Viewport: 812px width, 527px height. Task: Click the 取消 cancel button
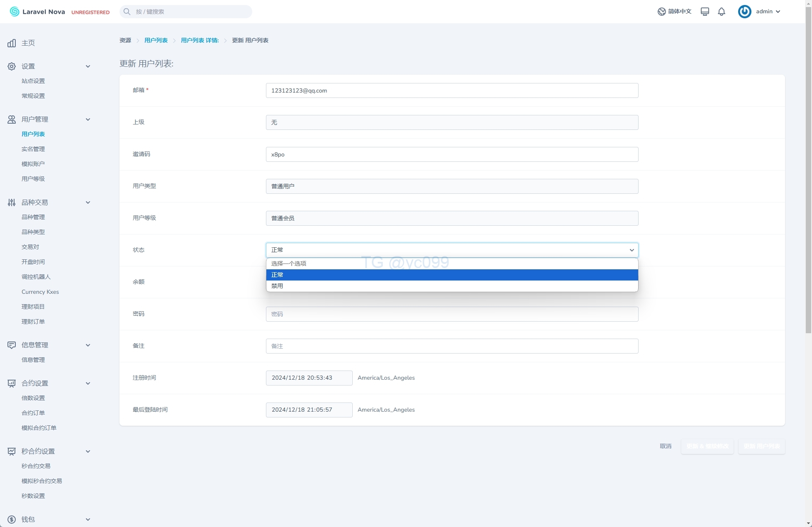click(666, 446)
